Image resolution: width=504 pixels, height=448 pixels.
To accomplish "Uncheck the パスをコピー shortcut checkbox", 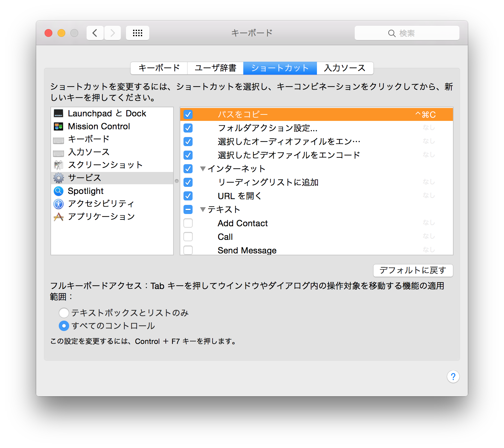I will click(x=188, y=114).
